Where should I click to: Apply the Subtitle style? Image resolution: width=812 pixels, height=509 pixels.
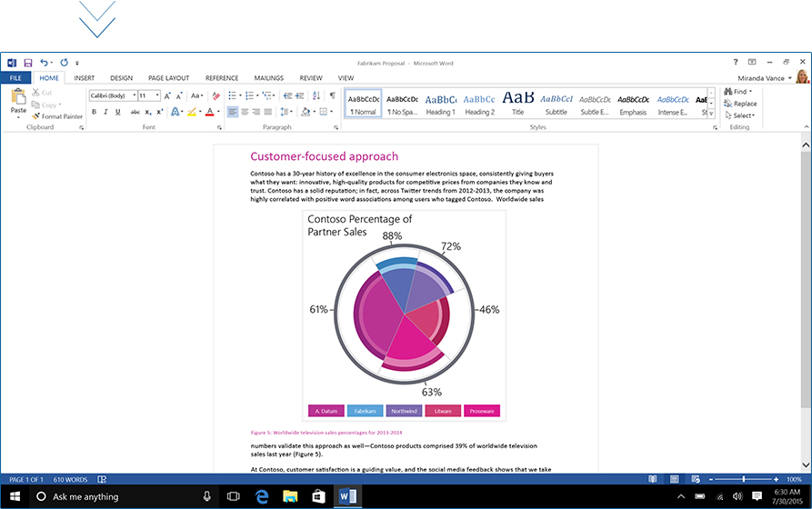tap(556, 105)
